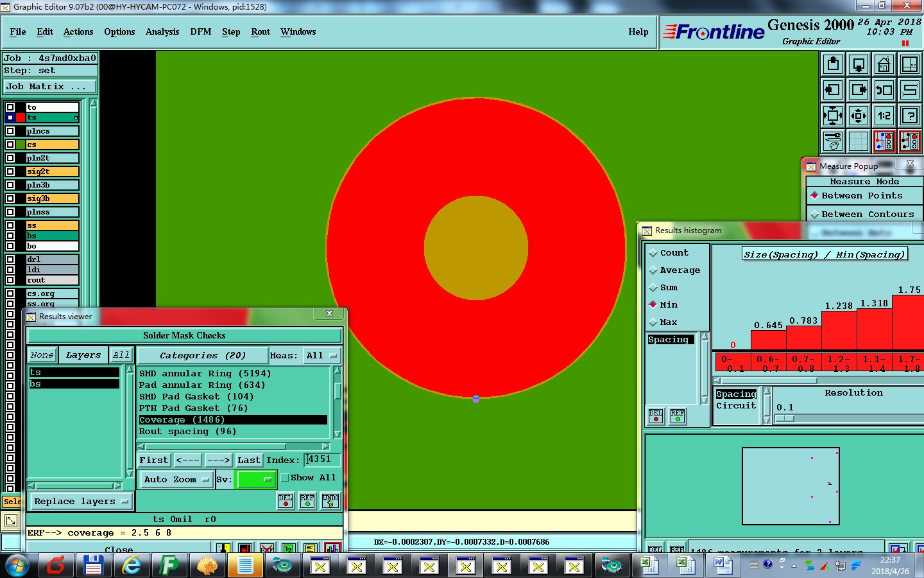Click the 1:2 scale icon
The width and height of the screenshot is (924, 578).
click(x=884, y=116)
